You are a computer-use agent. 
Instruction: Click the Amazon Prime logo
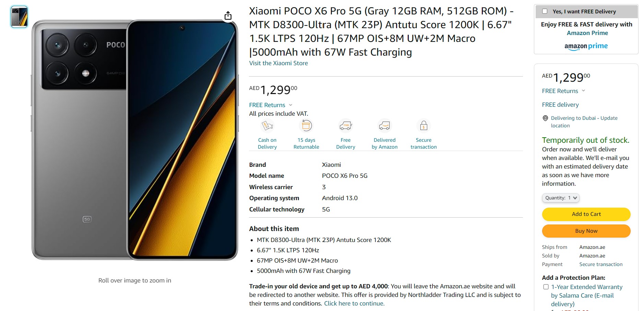pyautogui.click(x=586, y=46)
